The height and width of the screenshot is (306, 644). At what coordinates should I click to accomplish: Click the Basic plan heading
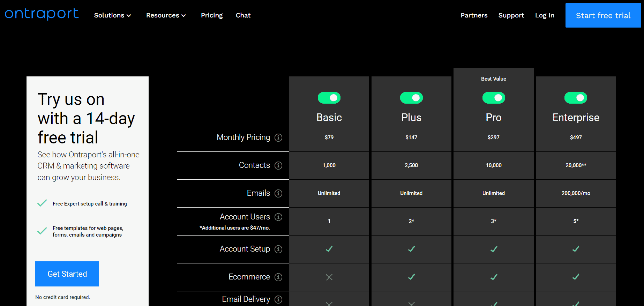point(329,118)
